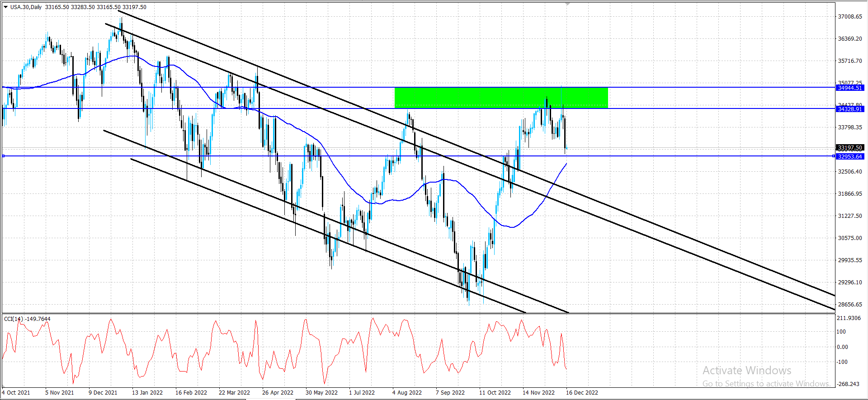Click the 5 Nov 2021 date label

(59, 392)
